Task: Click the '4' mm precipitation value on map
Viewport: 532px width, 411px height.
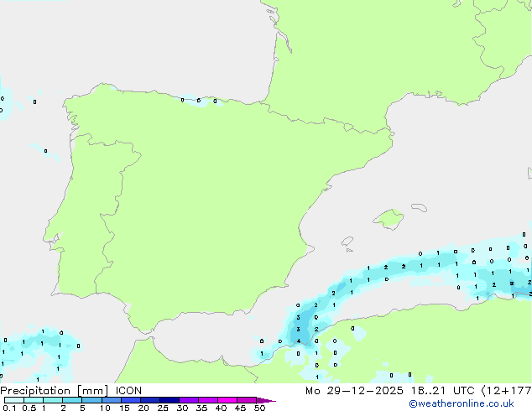Action: [299, 341]
